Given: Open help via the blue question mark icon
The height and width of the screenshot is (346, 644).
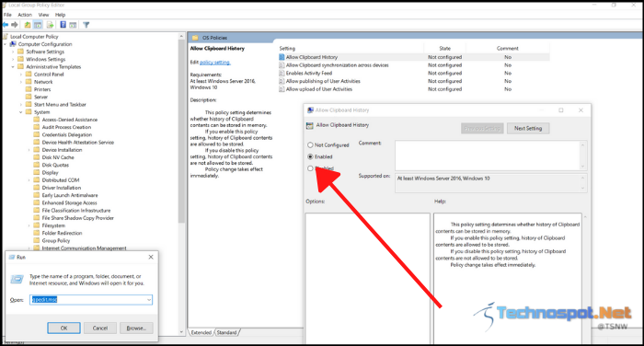Looking at the screenshot, I should [63, 25].
